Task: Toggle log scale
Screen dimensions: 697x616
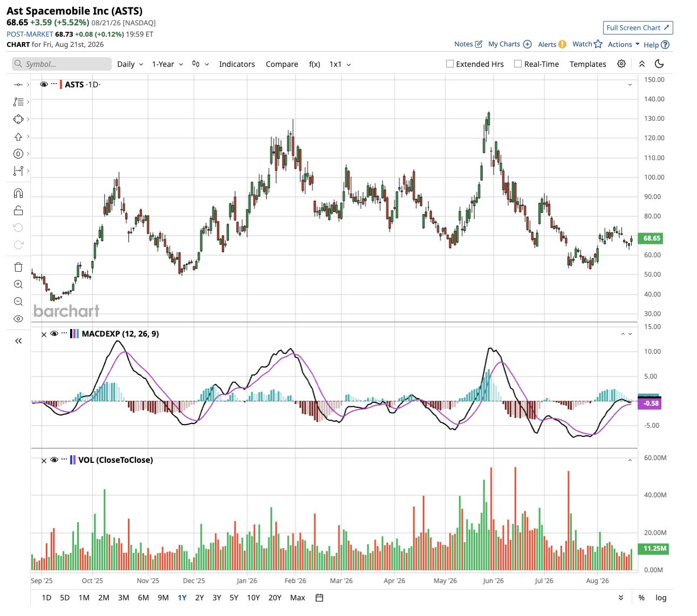Action: (661, 598)
